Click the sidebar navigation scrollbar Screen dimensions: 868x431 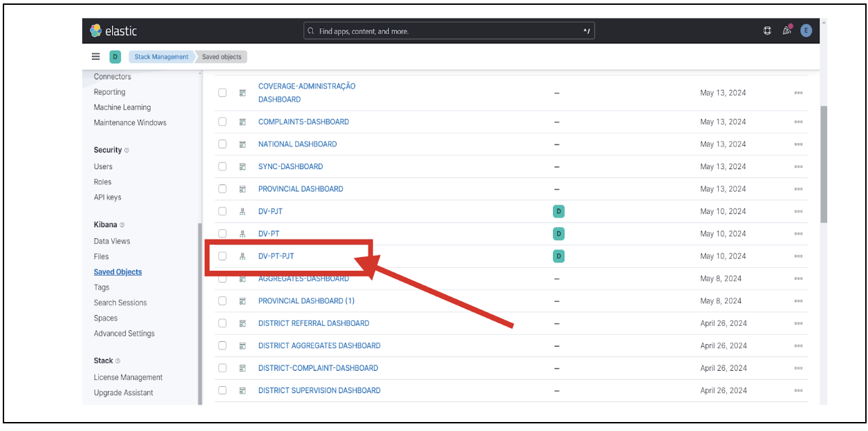[200, 314]
